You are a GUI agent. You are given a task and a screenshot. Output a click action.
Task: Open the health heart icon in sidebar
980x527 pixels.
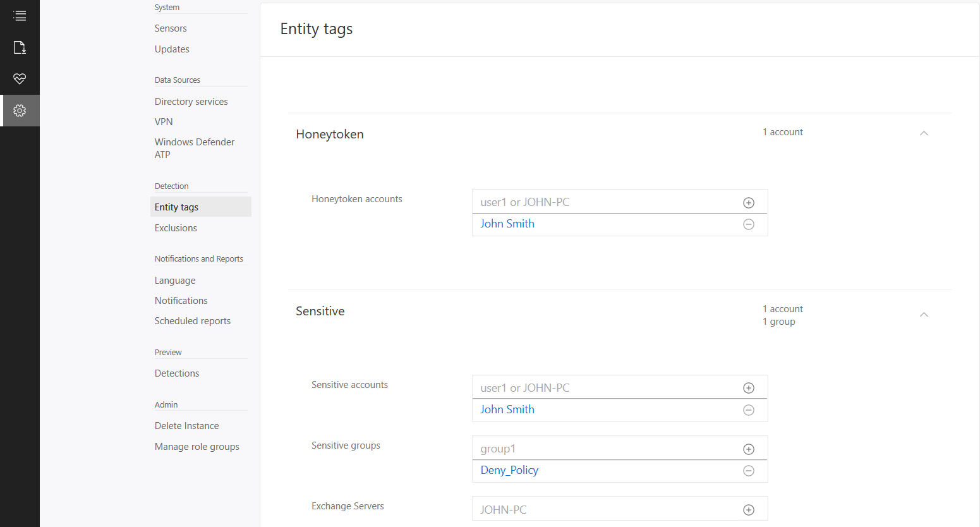[20, 79]
